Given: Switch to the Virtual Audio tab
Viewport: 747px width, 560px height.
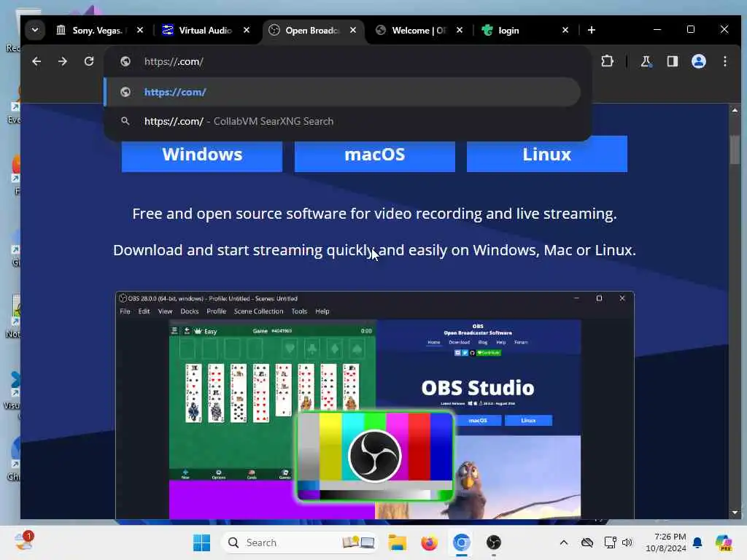Looking at the screenshot, I should click(x=205, y=30).
